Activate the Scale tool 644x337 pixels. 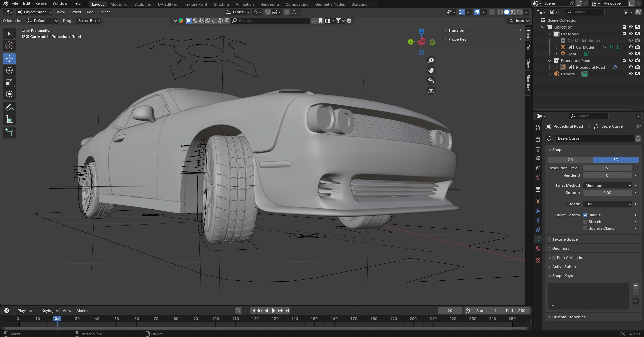9,82
